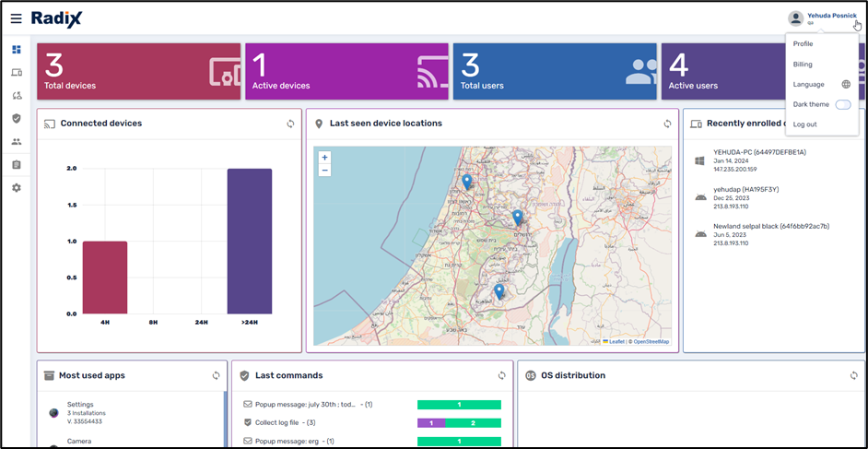Refresh the OS distribution widget

pyautogui.click(x=853, y=375)
